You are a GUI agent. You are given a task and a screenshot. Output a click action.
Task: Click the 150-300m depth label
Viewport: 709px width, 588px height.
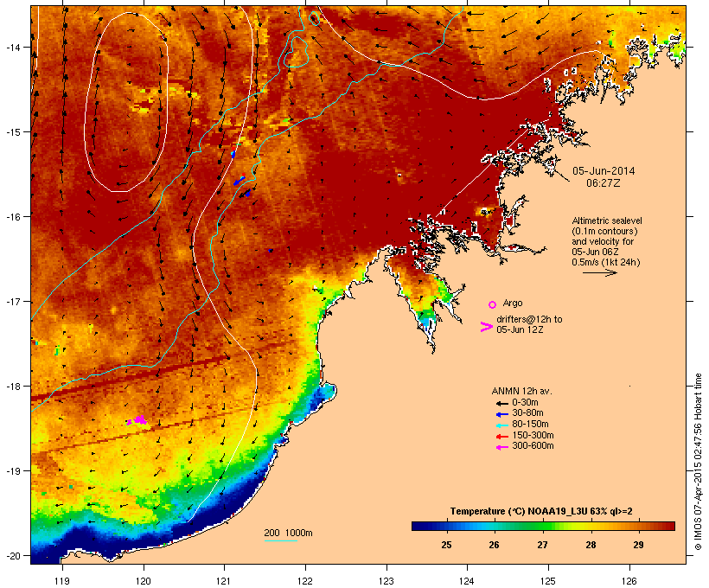pos(533,435)
